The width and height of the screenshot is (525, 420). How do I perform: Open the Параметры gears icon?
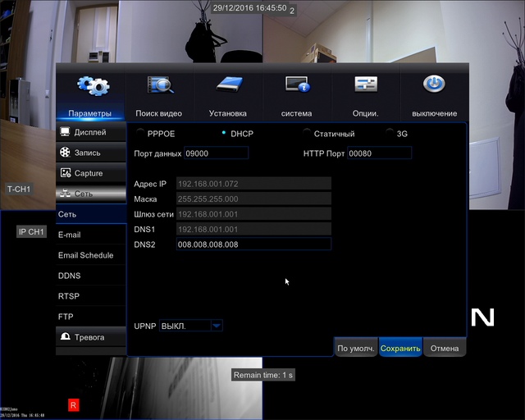[93, 85]
